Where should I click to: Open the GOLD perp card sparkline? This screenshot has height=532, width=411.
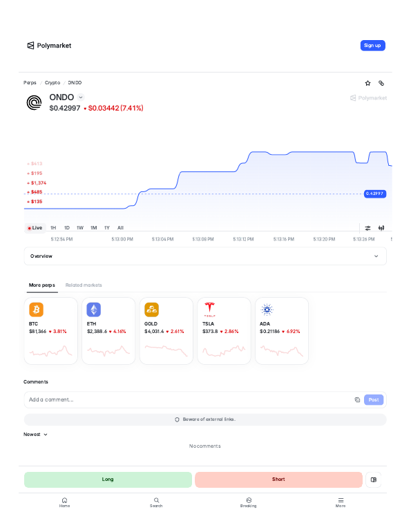tap(166, 351)
